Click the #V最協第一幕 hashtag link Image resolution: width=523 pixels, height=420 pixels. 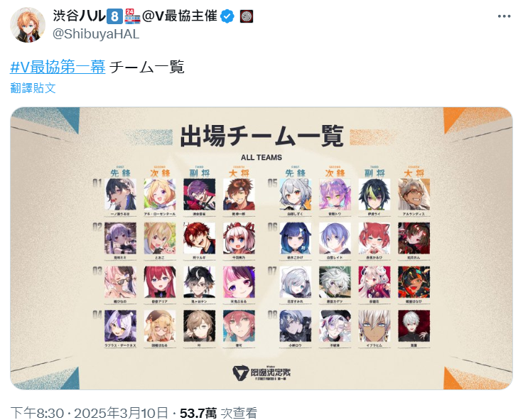tap(58, 67)
